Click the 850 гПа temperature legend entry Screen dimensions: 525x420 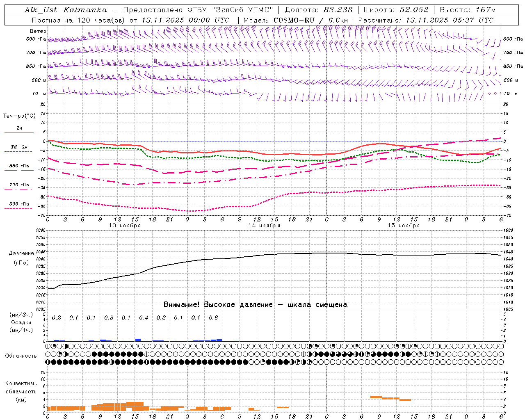(19, 166)
